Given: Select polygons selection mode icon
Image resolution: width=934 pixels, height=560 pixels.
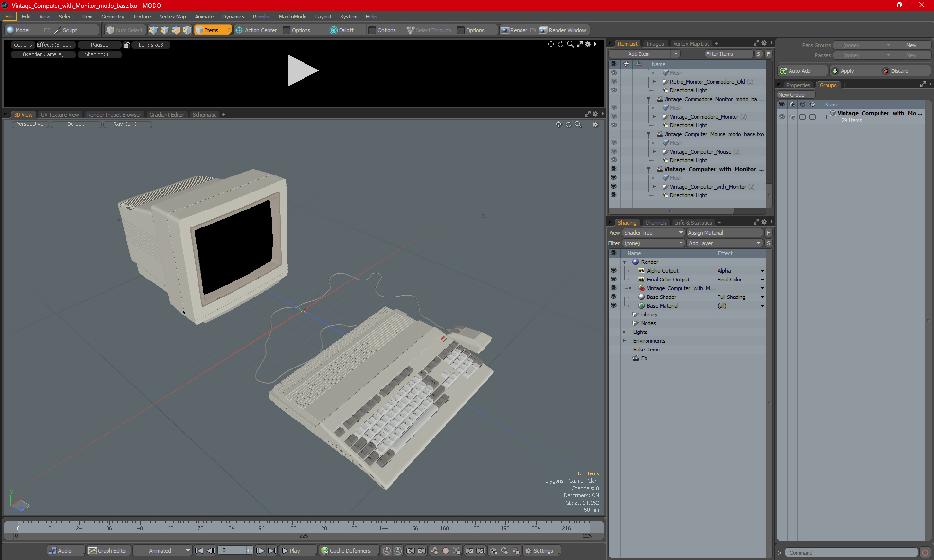Looking at the screenshot, I should [176, 30].
